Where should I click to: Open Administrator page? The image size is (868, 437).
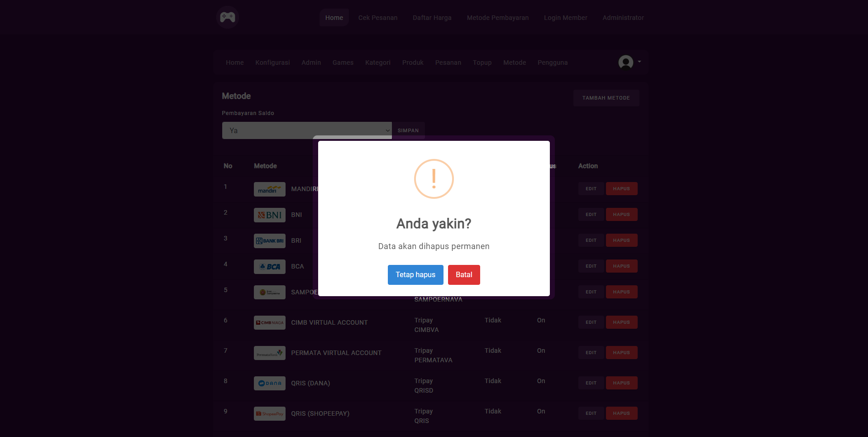[x=623, y=18]
